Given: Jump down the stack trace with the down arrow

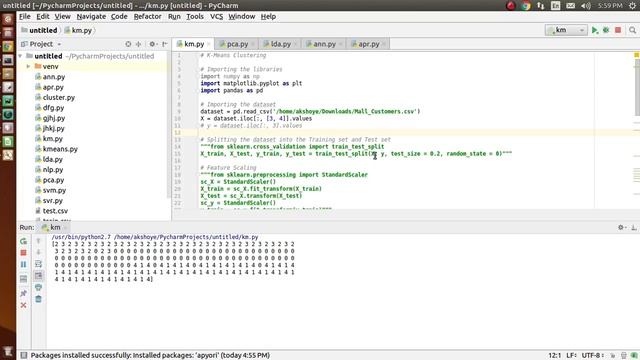Looking at the screenshot, I should (38, 252).
